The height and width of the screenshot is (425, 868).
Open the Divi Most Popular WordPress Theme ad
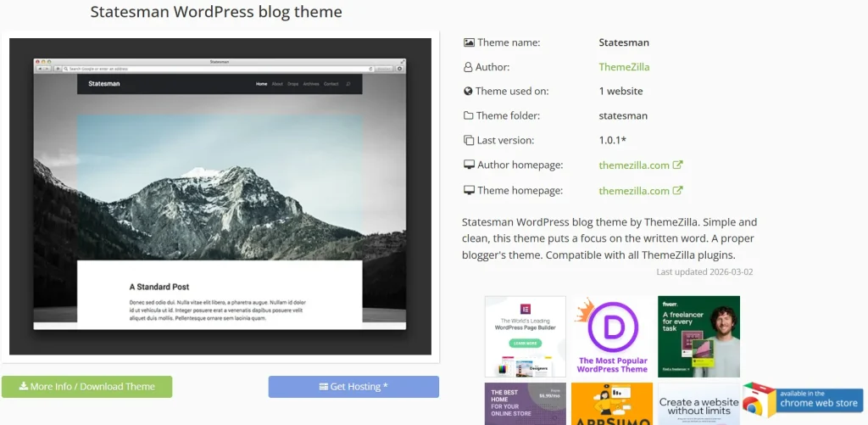pyautogui.click(x=612, y=336)
